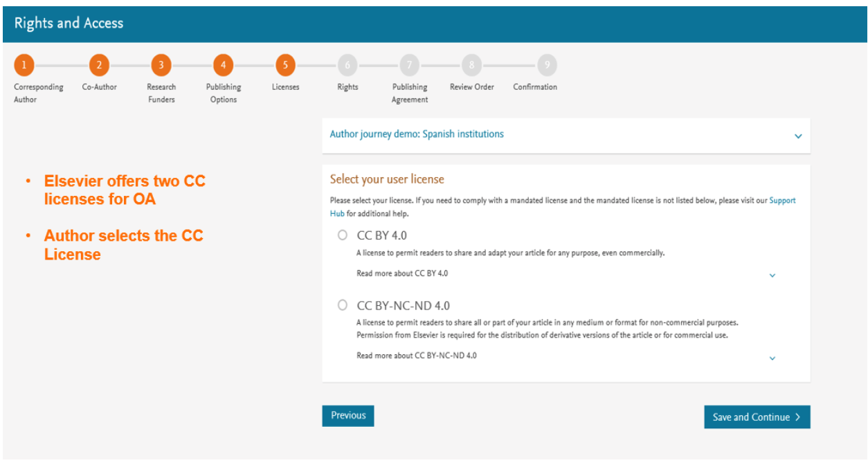Viewport: 868px width, 465px height.
Task: Select the Research Funders step circle
Action: click(161, 64)
